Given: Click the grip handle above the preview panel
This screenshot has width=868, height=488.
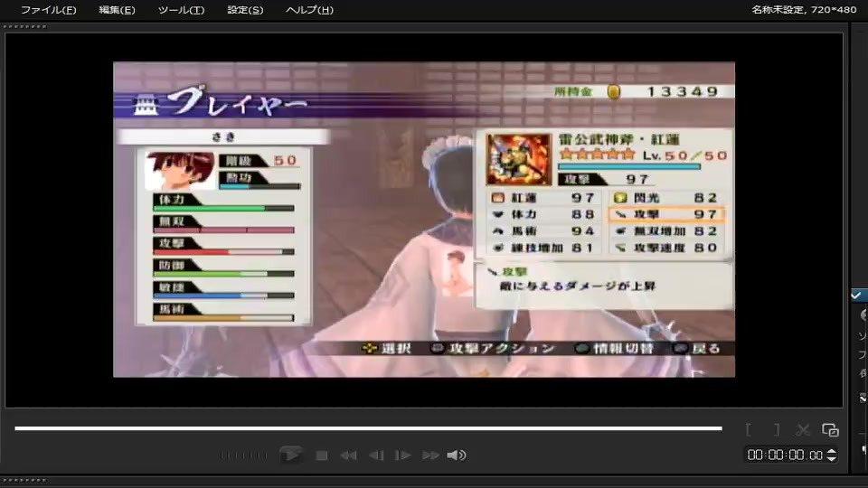Looking at the screenshot, I should point(25,26).
